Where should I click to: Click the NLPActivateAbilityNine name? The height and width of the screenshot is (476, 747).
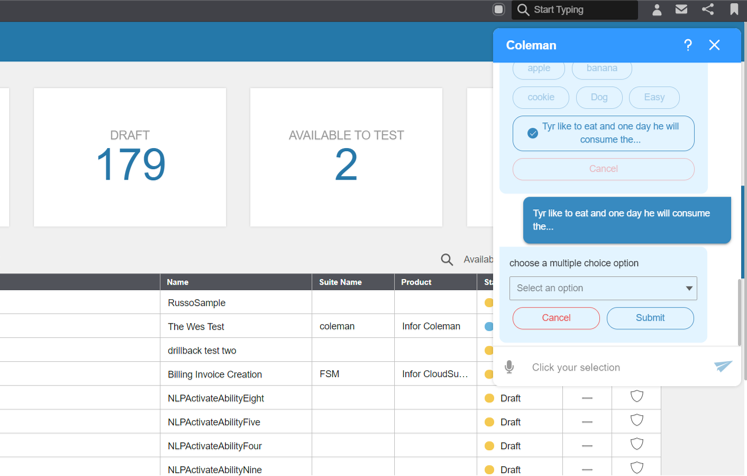click(214, 470)
